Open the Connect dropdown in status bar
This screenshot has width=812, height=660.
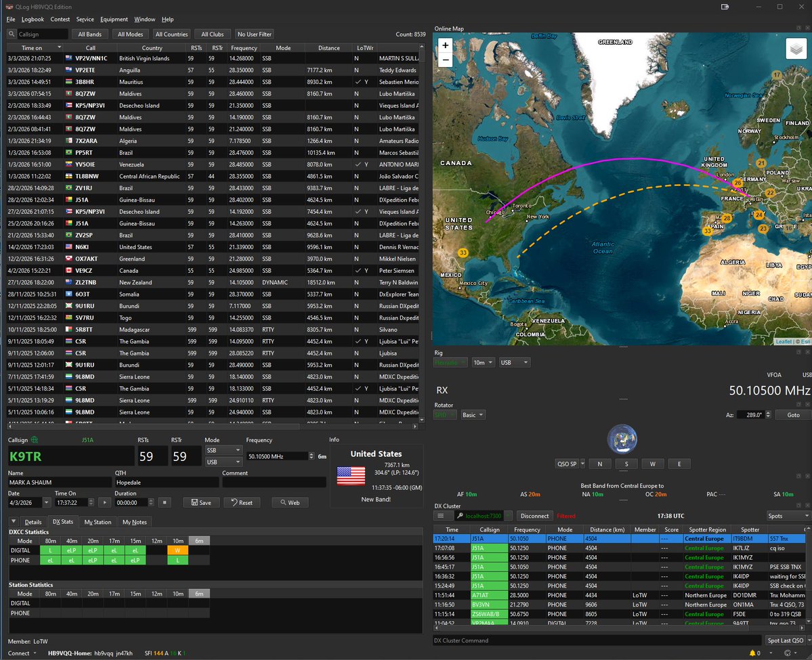[22, 653]
